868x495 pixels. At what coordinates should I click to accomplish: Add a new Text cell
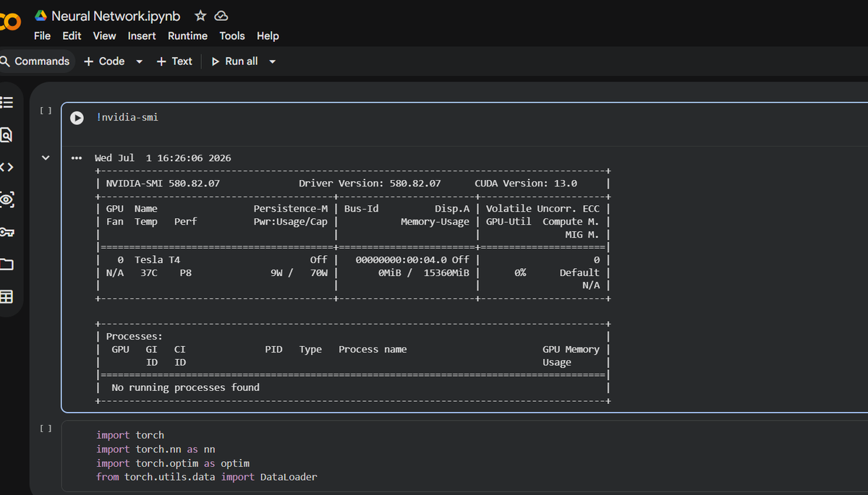tap(174, 61)
